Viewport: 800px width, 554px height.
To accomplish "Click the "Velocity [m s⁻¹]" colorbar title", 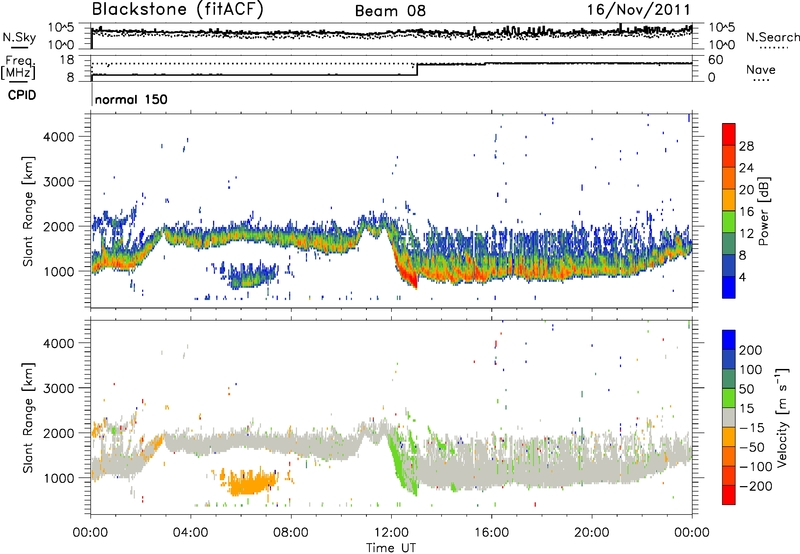I will pyautogui.click(x=782, y=417).
